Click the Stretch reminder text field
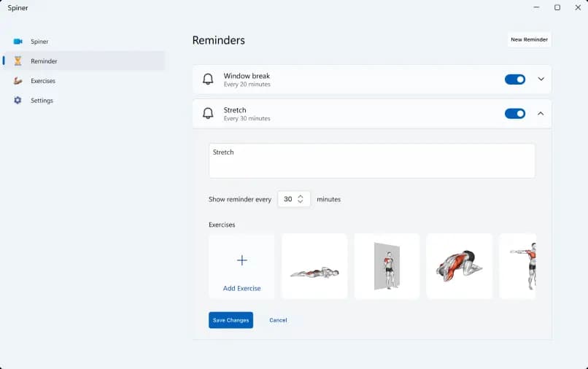This screenshot has width=588, height=369. click(x=371, y=161)
